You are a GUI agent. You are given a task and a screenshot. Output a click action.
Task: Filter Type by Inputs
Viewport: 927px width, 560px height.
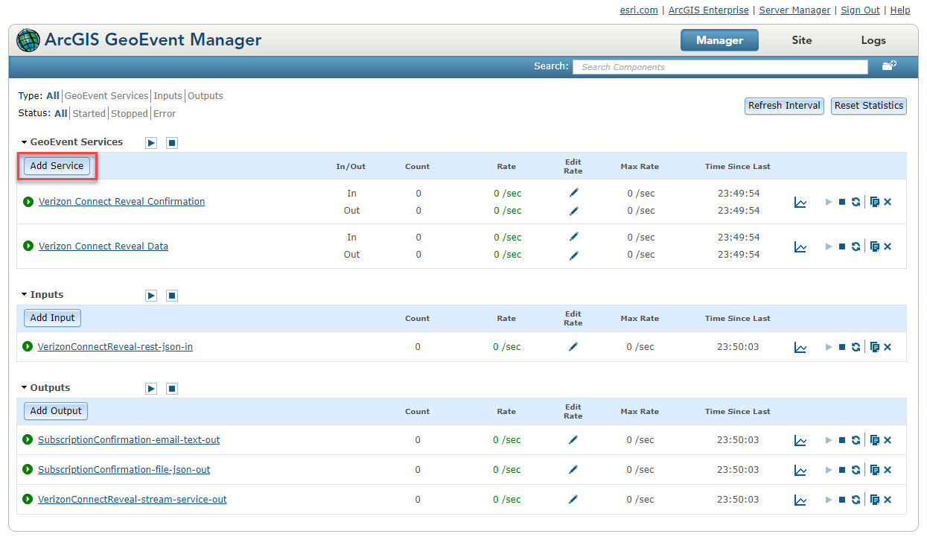point(168,96)
